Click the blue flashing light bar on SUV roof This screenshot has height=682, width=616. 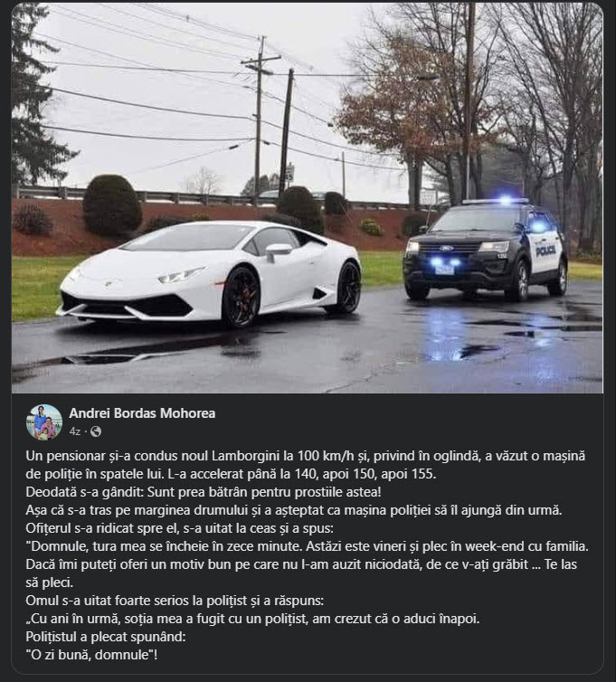coord(496,201)
